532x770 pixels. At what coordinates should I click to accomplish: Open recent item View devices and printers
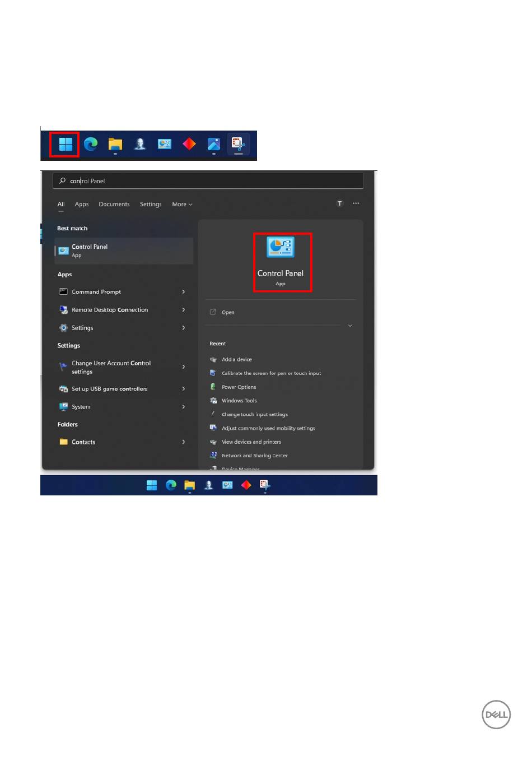251,442
